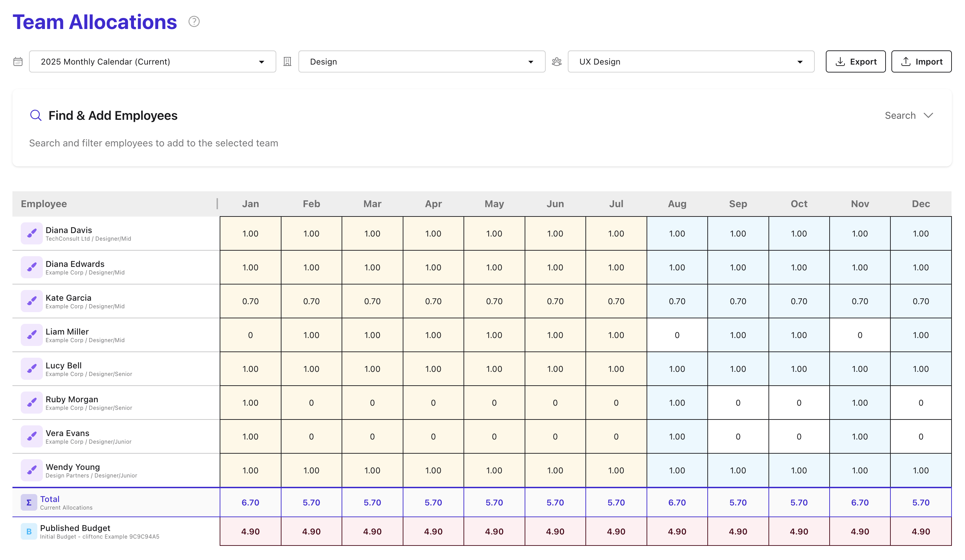The height and width of the screenshot is (560, 965).
Task: Click Kate Garcia's July allocation cell
Action: [x=616, y=301]
